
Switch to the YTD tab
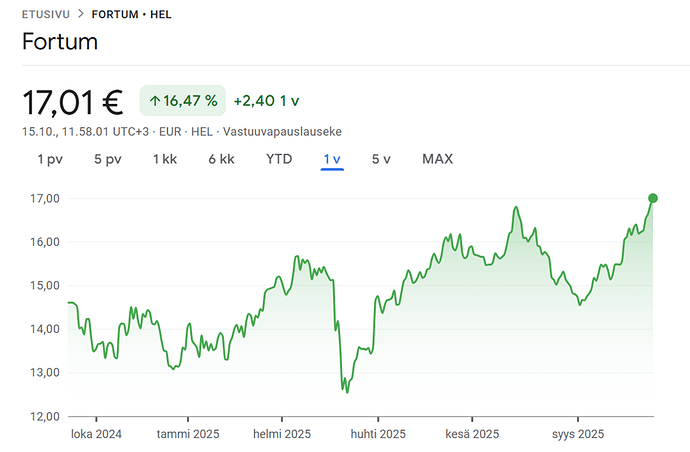click(279, 159)
